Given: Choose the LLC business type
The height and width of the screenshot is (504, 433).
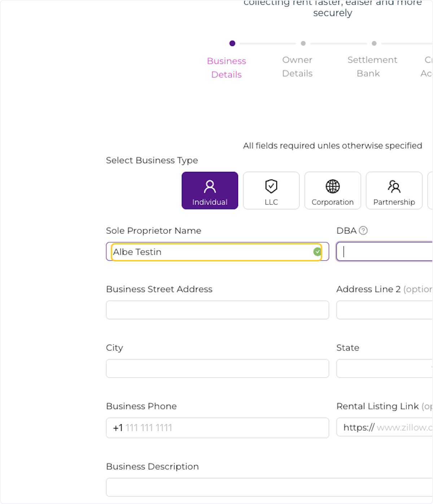Looking at the screenshot, I should (271, 191).
